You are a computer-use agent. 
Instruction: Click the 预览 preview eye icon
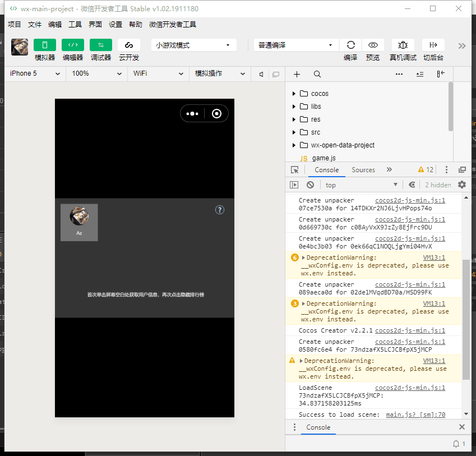pyautogui.click(x=373, y=45)
